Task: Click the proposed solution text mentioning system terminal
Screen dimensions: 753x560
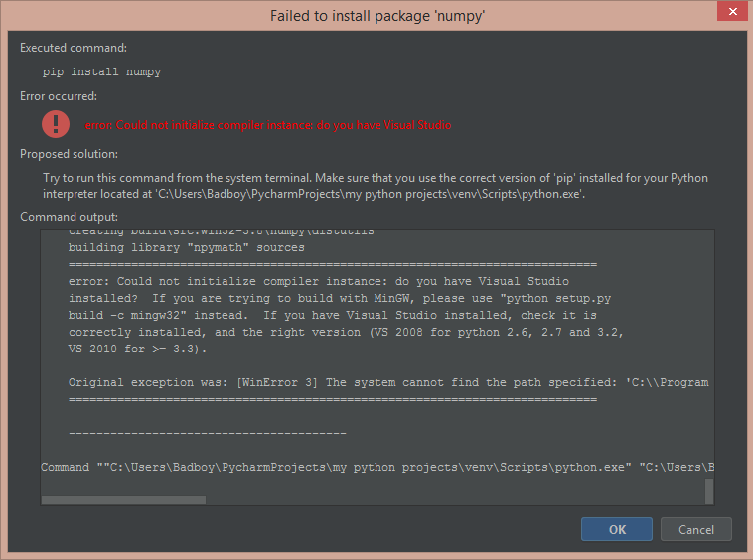Action: (376, 186)
